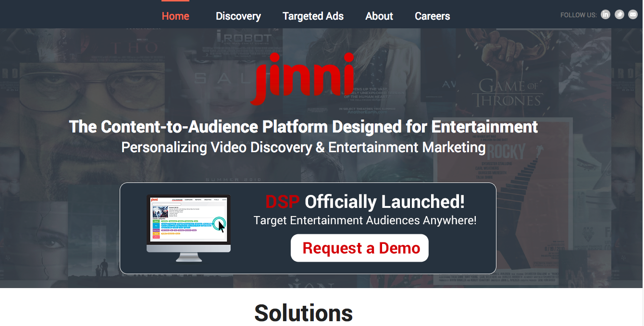Navigate to the Careers page
Screen dimensions: 644x326
[432, 16]
